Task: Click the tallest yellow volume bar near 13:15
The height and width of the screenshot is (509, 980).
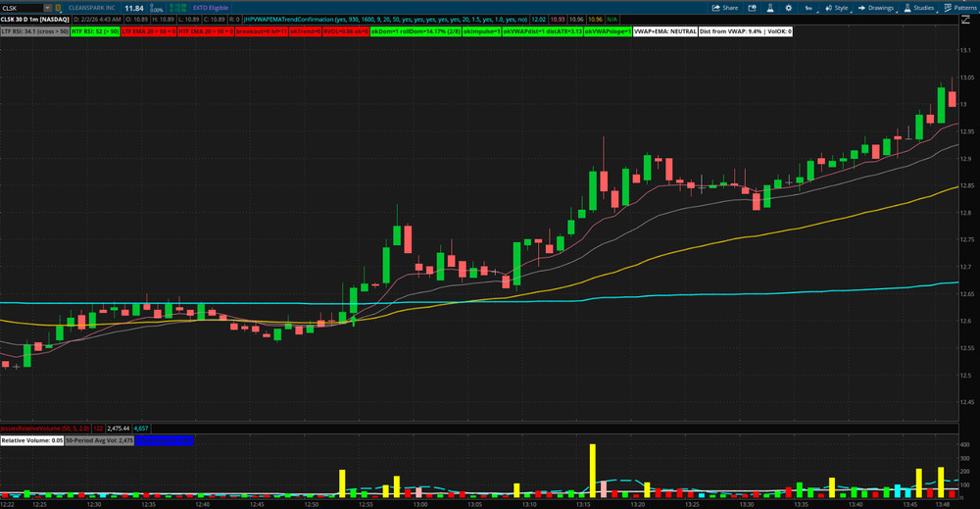Action: 593,470
